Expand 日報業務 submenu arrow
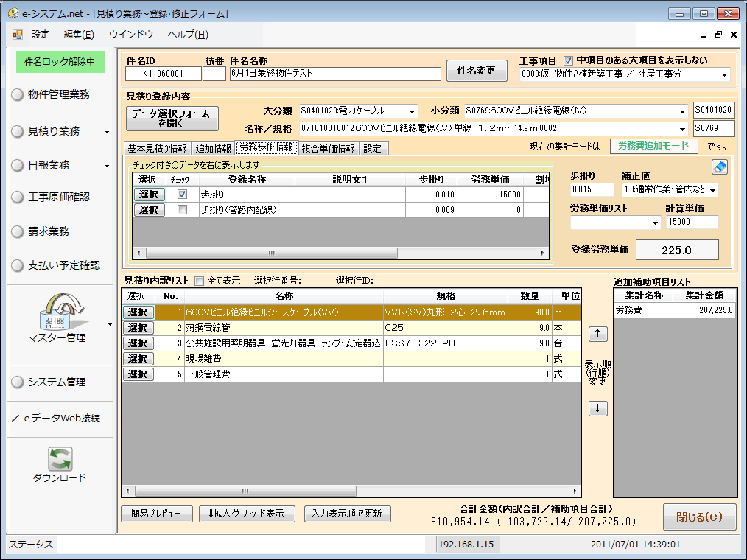 coord(108,167)
